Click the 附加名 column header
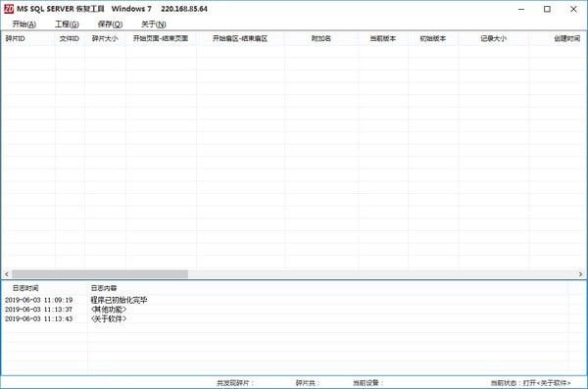Image resolution: width=588 pixels, height=389 pixels. (321, 38)
